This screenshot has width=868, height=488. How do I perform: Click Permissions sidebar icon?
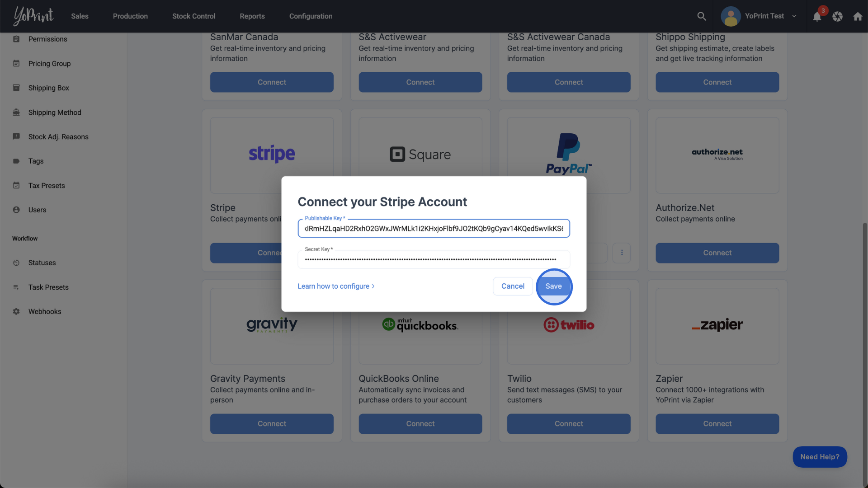coord(16,39)
